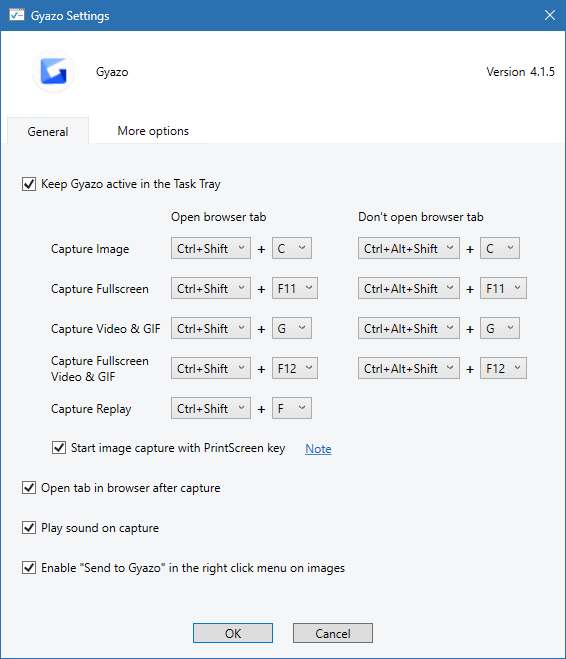Open Capture Image Ctrl+Shift modifier dropdown

tap(211, 248)
